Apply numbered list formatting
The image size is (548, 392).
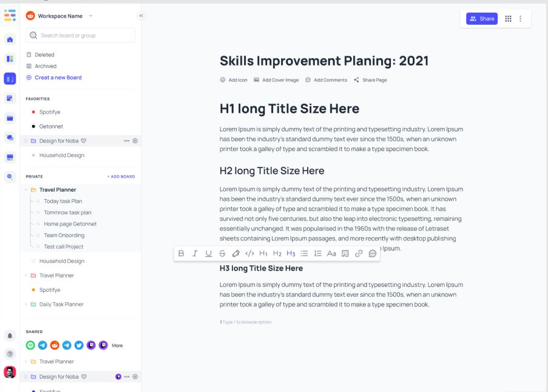[317, 253]
